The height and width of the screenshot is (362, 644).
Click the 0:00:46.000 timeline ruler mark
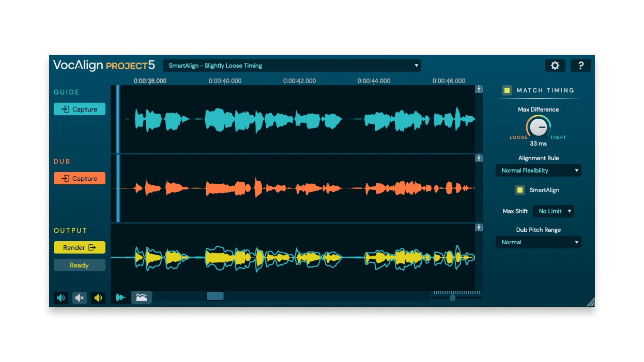tap(449, 81)
